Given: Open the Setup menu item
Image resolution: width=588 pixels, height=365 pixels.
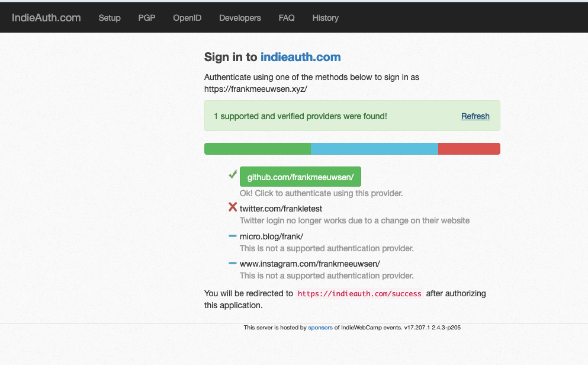Looking at the screenshot, I should [110, 18].
